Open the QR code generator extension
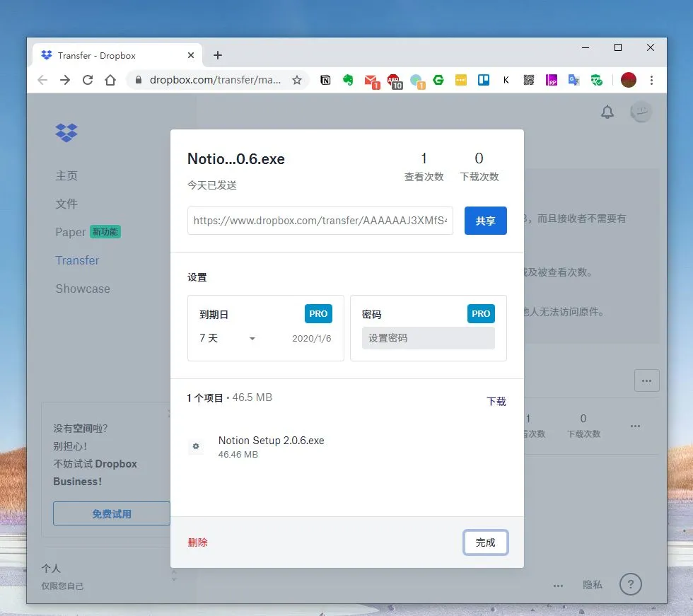Image resolution: width=693 pixels, height=616 pixels. tap(529, 80)
